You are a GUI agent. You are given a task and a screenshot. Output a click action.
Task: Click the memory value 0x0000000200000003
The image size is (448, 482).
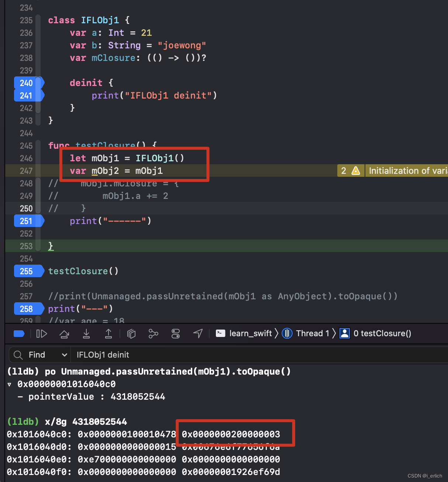pyautogui.click(x=231, y=434)
